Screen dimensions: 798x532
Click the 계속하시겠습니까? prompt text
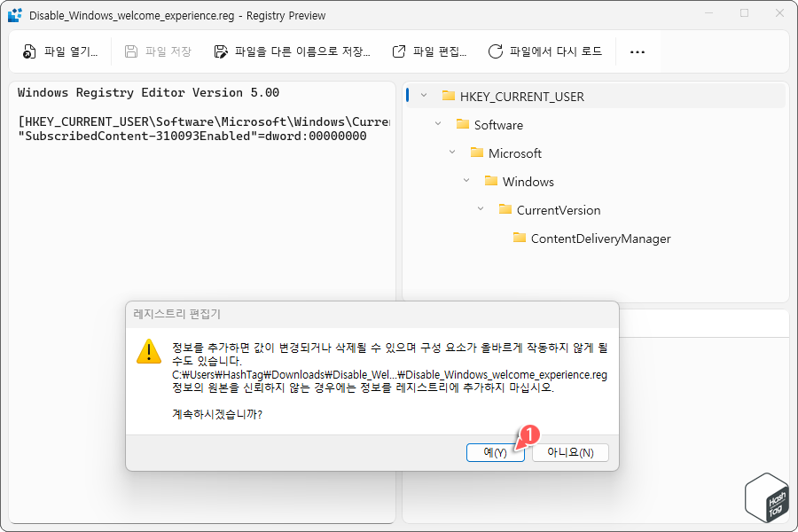point(217,414)
